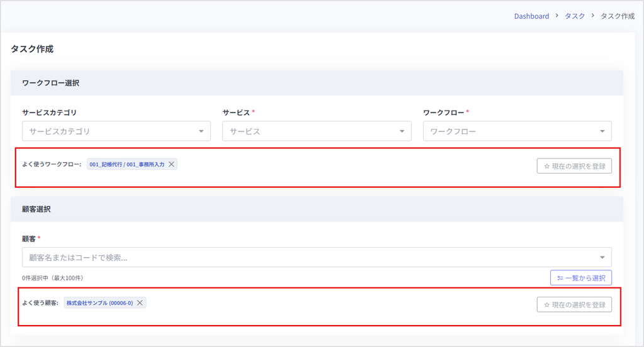Expand the サービス dropdown arrow

(402, 131)
